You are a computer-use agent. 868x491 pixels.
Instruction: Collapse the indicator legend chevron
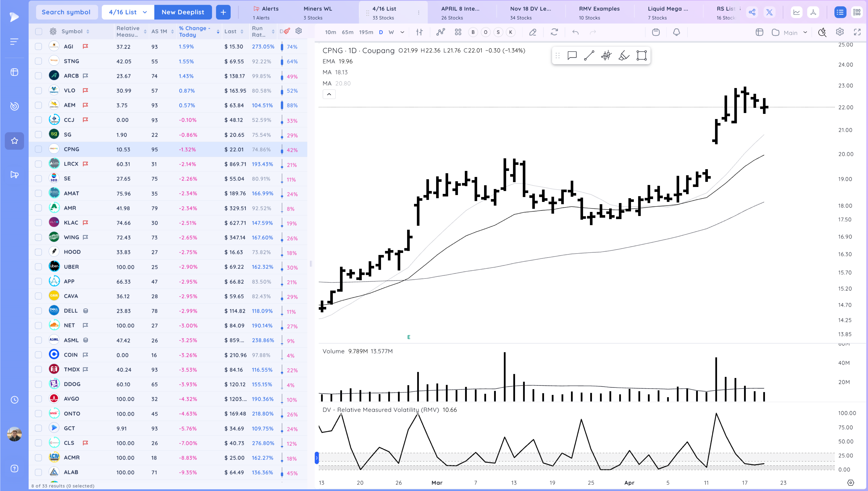[x=329, y=94]
